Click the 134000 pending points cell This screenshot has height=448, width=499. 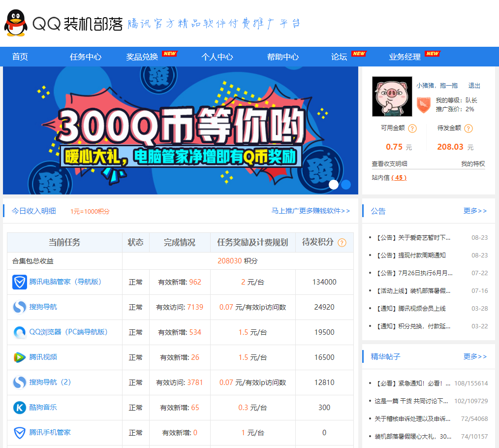[324, 282]
